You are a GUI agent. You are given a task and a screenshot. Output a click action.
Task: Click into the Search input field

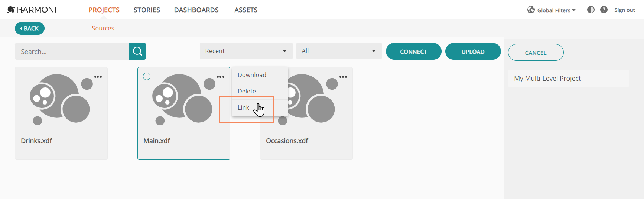point(72,51)
